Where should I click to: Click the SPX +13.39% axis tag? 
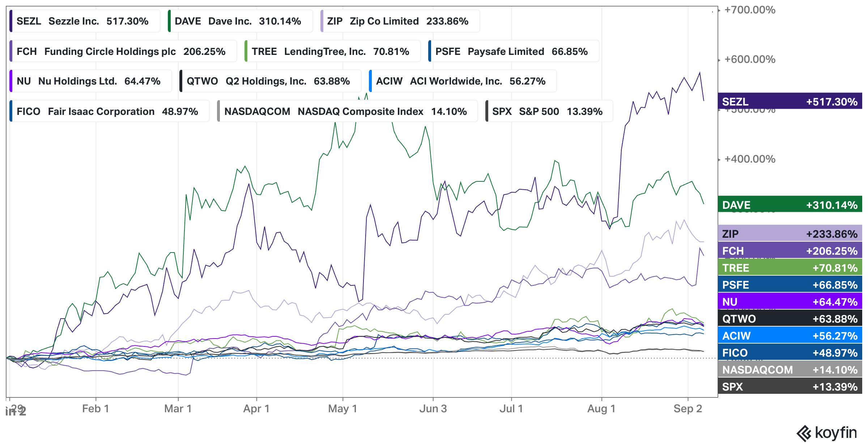[790, 386]
